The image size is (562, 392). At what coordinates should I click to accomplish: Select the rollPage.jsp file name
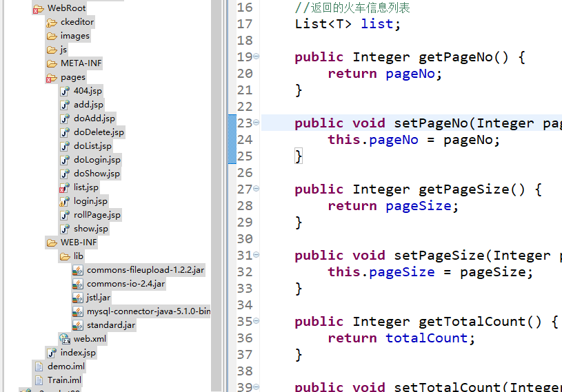click(x=97, y=215)
